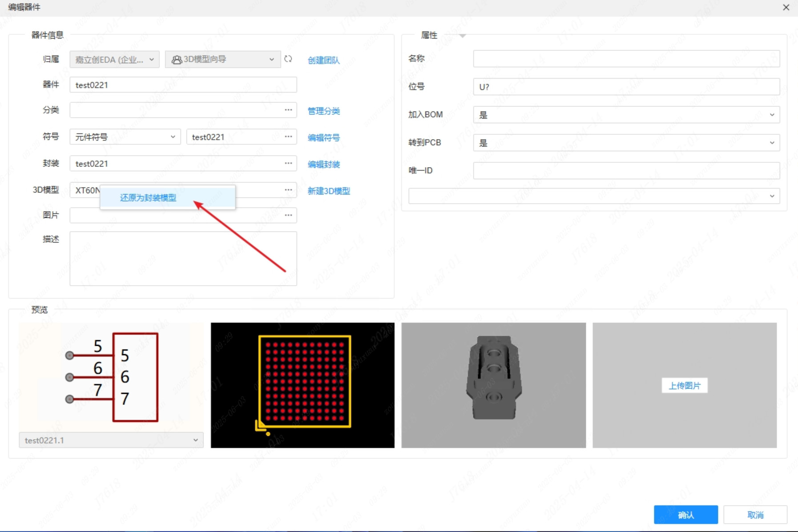Select 还原为封装模型 from context menu
798x532 pixels.
(148, 198)
